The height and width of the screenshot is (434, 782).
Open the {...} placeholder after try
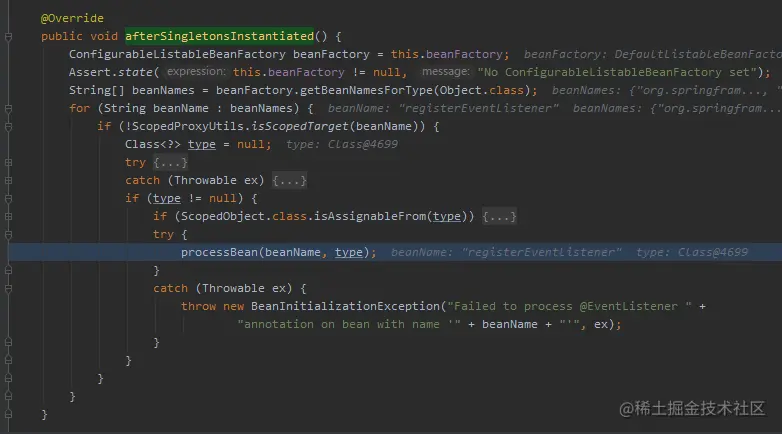click(x=171, y=163)
